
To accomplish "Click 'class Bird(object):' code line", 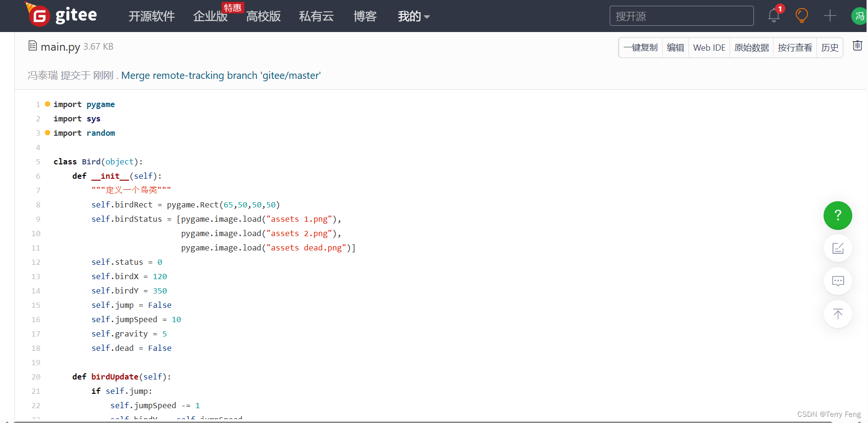I will (x=98, y=162).
